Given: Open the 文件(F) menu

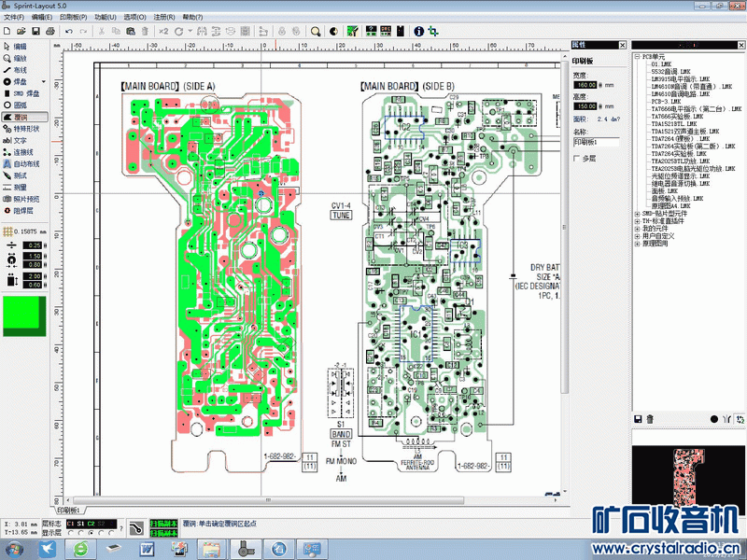Looking at the screenshot, I should coord(13,17).
